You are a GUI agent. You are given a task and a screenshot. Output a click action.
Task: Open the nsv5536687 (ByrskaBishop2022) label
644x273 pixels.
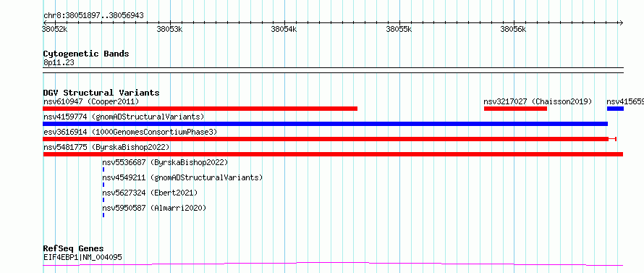(x=165, y=162)
